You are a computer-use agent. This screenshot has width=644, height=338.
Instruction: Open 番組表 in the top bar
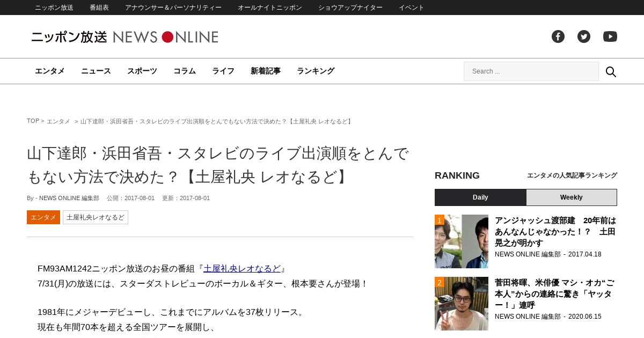[x=99, y=8]
